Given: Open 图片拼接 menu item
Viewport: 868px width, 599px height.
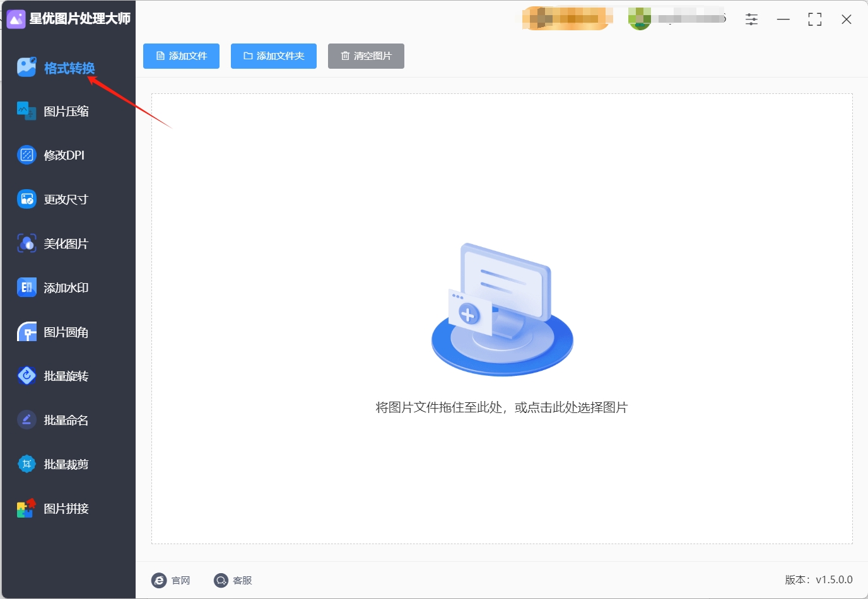Looking at the screenshot, I should point(66,509).
